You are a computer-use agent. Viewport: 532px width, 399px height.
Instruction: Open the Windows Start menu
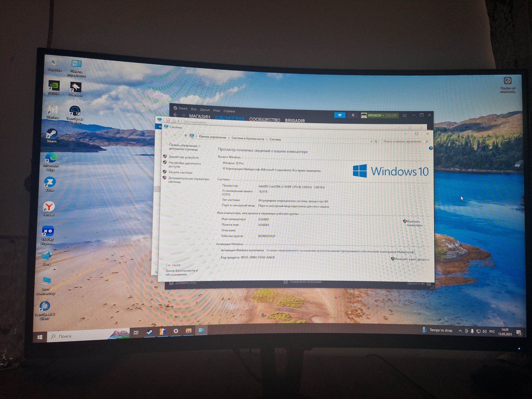(x=40, y=337)
